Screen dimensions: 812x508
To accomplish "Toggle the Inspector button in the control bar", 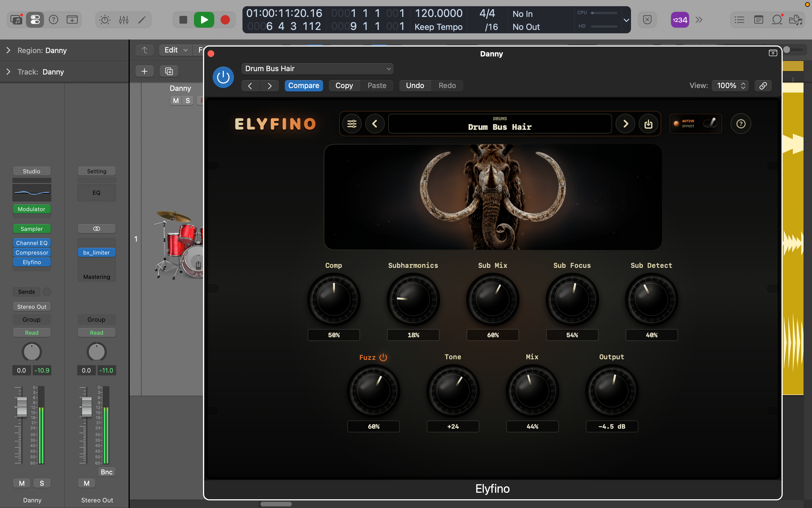I will click(x=35, y=20).
